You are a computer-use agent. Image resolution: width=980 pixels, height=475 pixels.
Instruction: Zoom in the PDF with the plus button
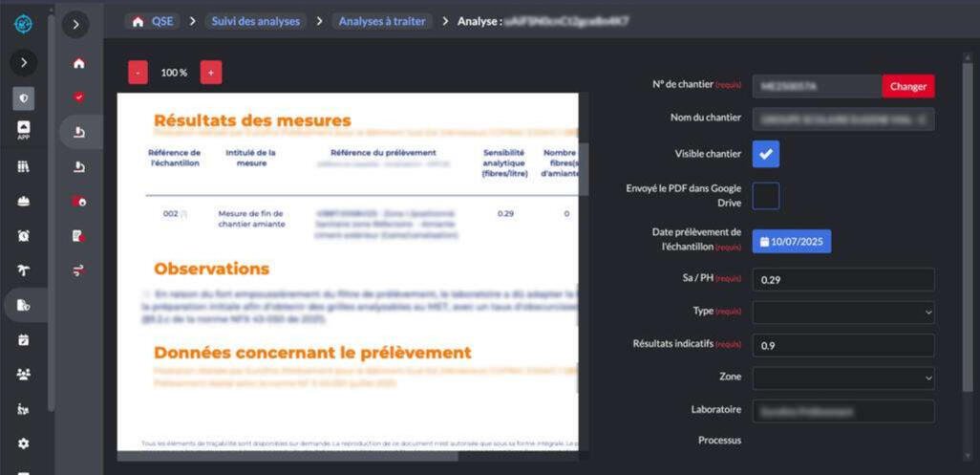click(211, 73)
